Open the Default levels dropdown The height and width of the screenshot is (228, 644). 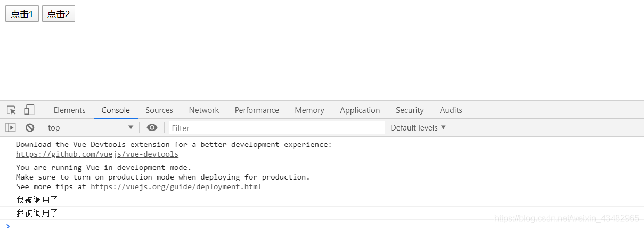(x=418, y=128)
